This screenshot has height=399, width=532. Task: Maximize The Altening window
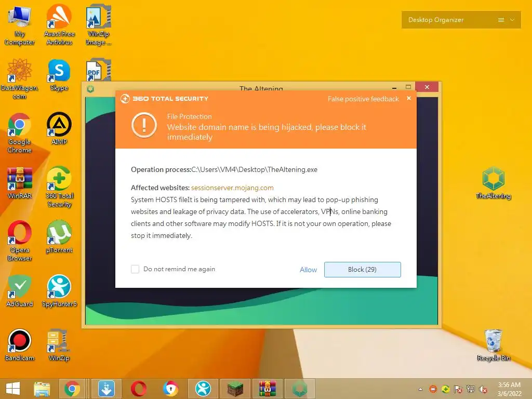click(x=408, y=87)
